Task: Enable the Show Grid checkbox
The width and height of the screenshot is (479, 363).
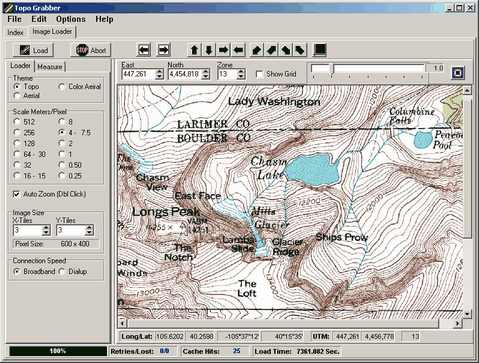Action: click(x=259, y=74)
